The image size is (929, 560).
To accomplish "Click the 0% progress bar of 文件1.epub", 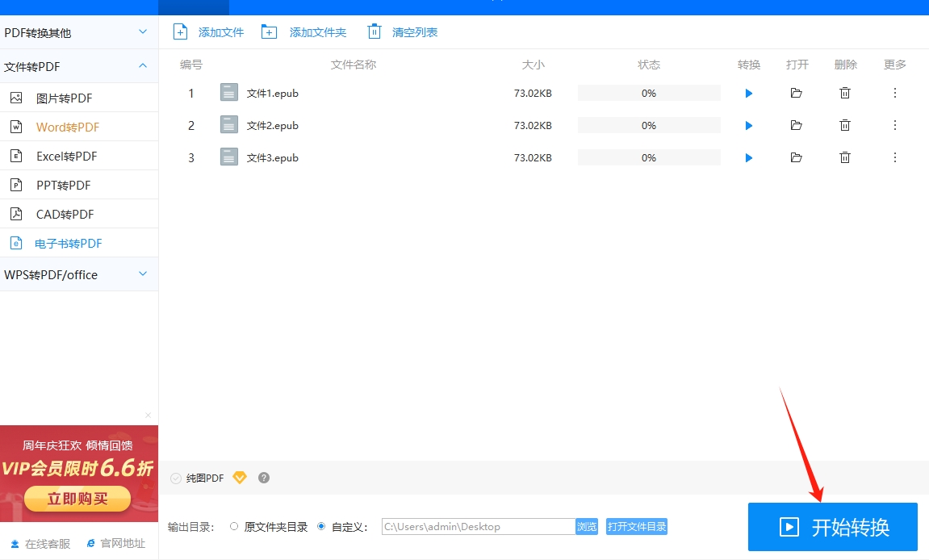I will [649, 93].
